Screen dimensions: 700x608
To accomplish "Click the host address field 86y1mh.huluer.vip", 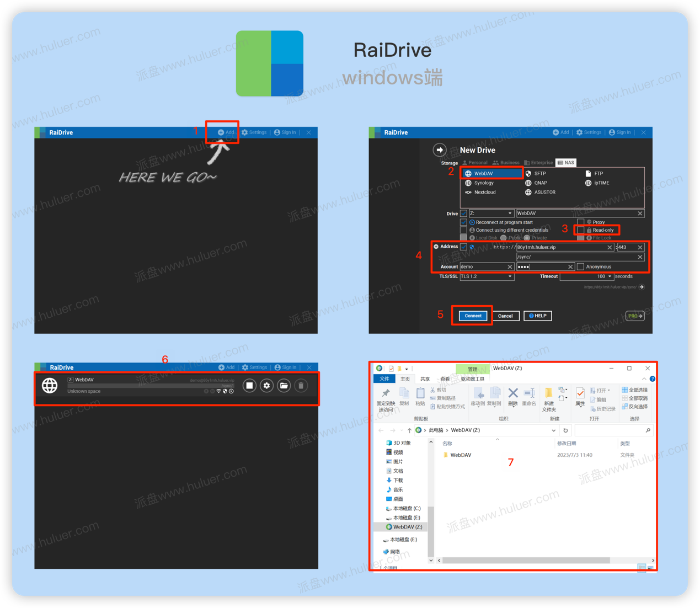I will [x=564, y=247].
